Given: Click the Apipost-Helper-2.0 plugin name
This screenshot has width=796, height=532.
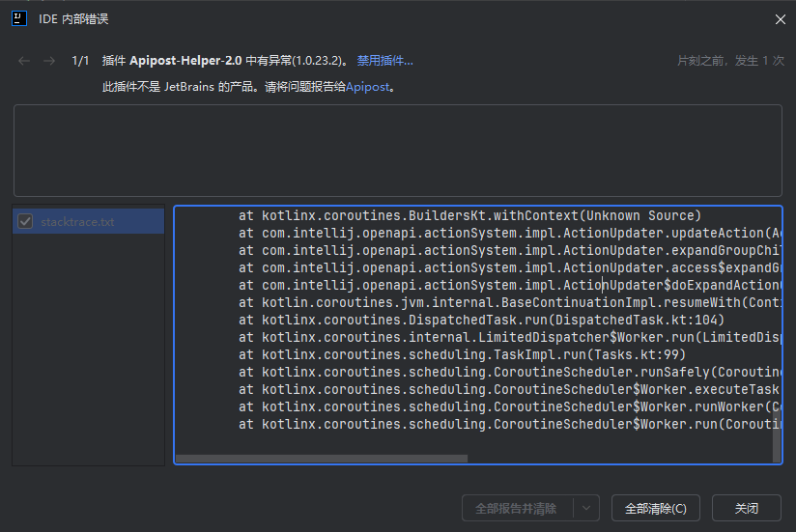Looking at the screenshot, I should tap(185, 61).
